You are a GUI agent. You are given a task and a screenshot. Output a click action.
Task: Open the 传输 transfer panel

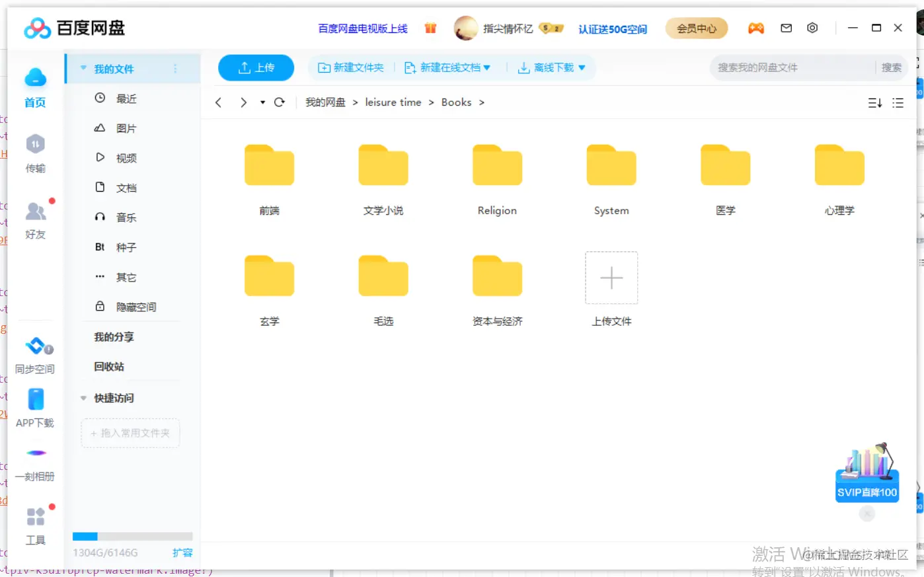[35, 154]
